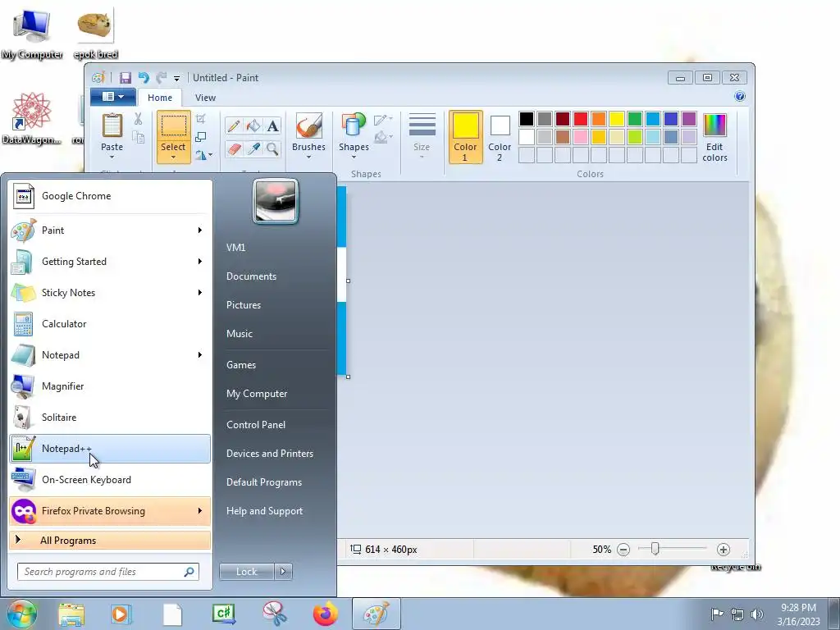840x630 pixels.
Task: Activate the Text tool in Paint
Action: tap(272, 126)
